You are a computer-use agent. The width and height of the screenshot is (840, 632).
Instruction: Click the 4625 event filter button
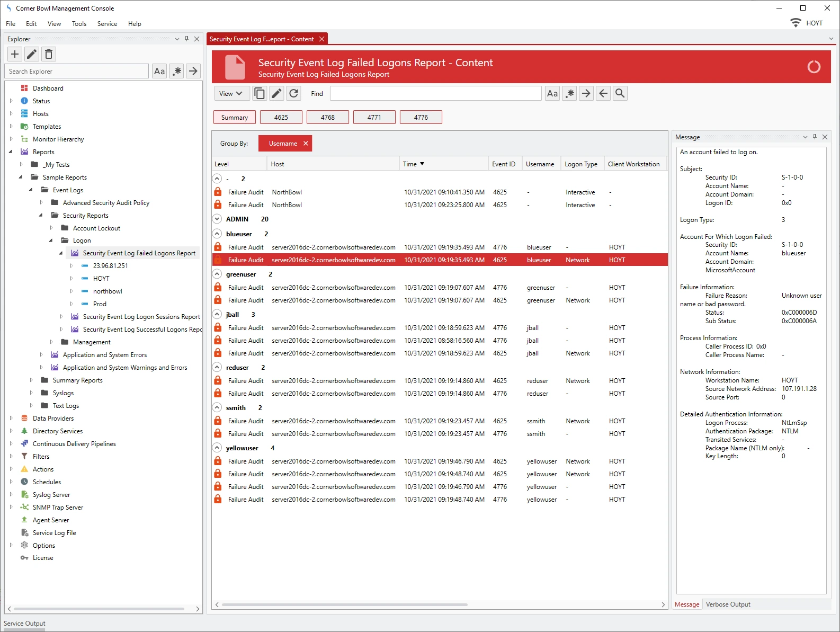pyautogui.click(x=281, y=118)
